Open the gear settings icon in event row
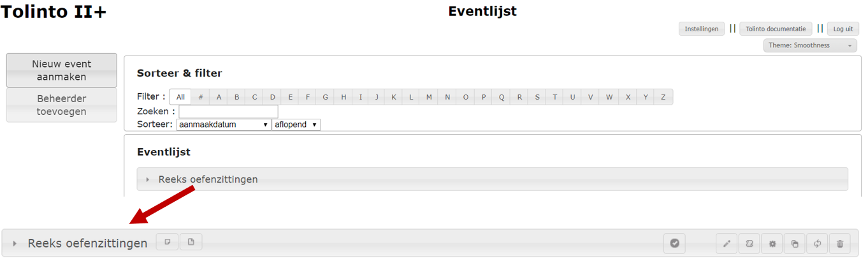This screenshot has width=868, height=263. tap(772, 243)
